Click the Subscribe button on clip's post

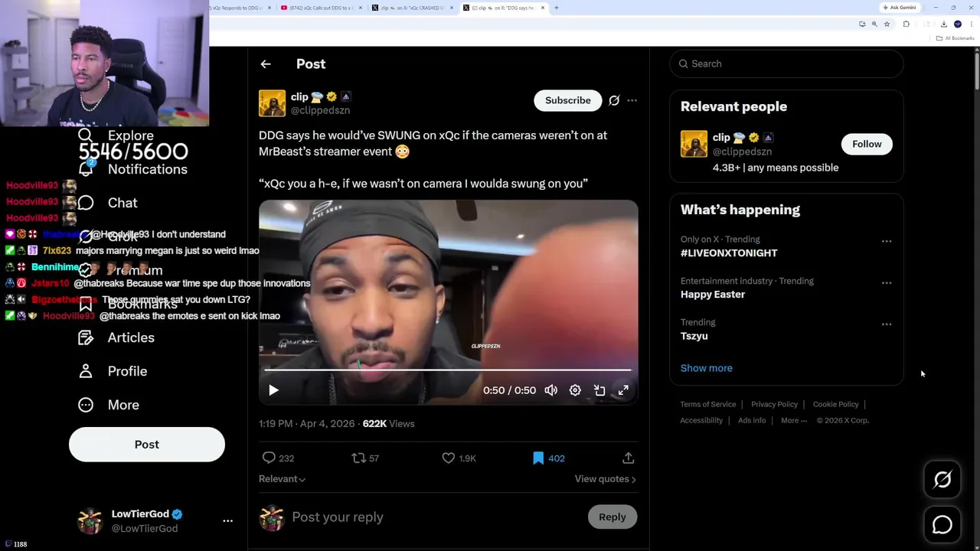point(567,100)
